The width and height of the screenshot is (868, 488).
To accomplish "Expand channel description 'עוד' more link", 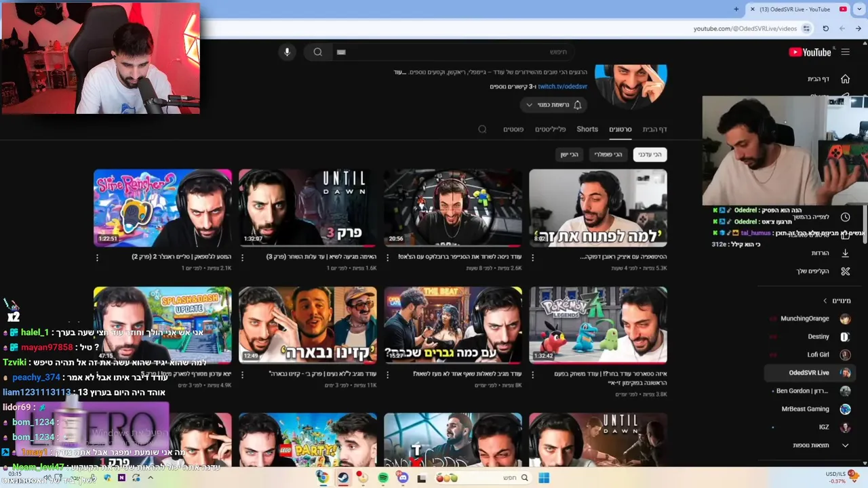I will (x=399, y=72).
